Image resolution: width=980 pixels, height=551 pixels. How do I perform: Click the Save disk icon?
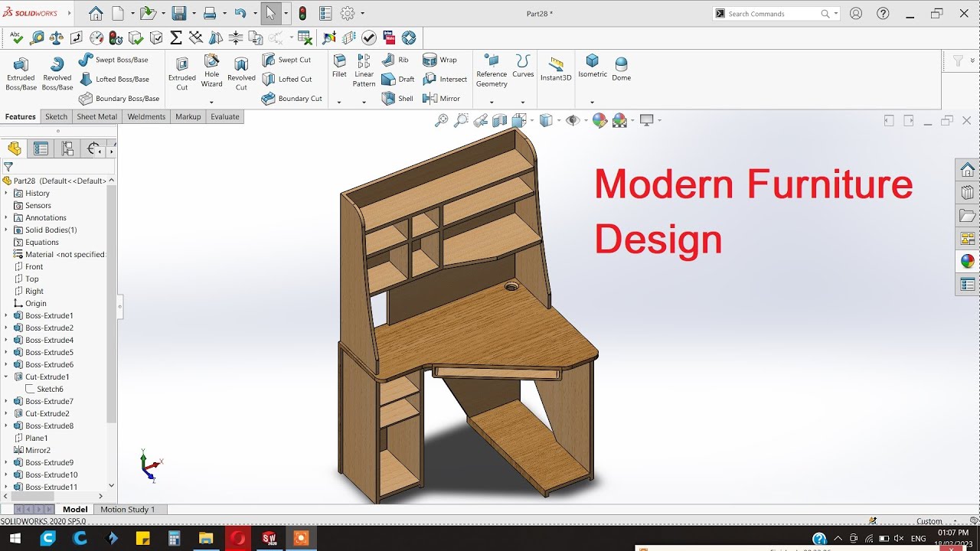pyautogui.click(x=179, y=14)
